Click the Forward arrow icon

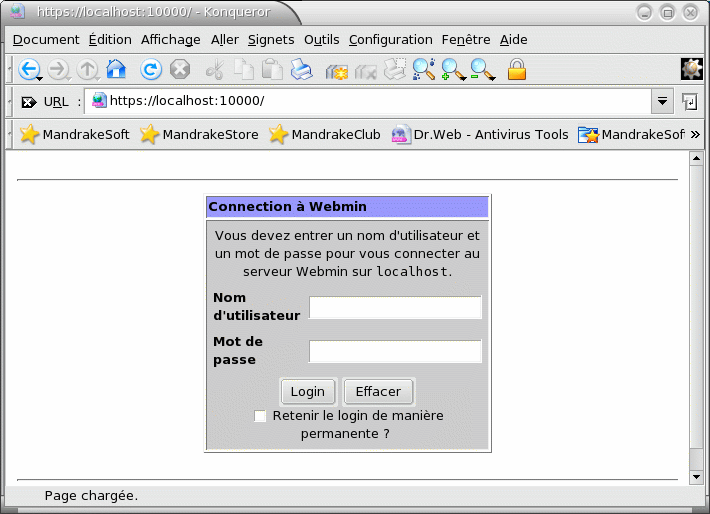pyautogui.click(x=58, y=69)
